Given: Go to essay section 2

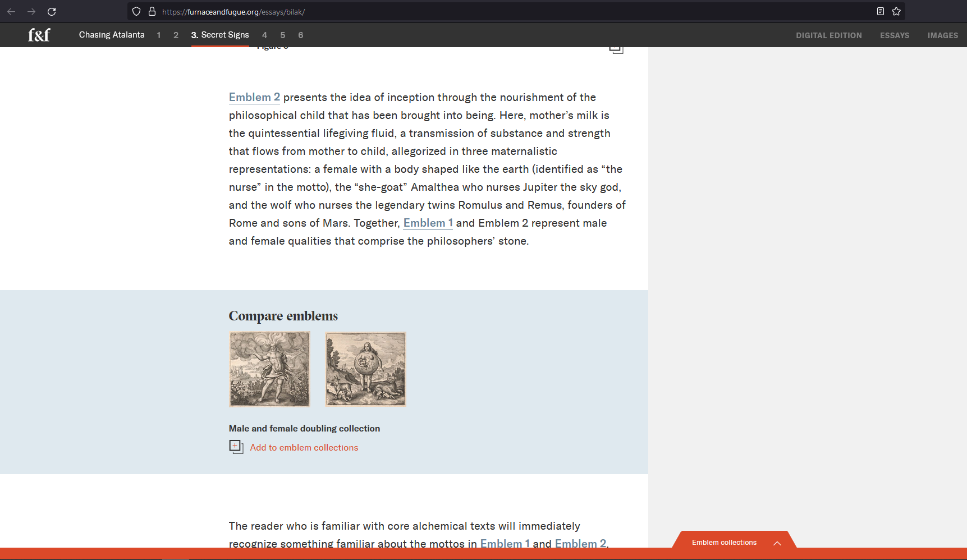Looking at the screenshot, I should point(176,35).
